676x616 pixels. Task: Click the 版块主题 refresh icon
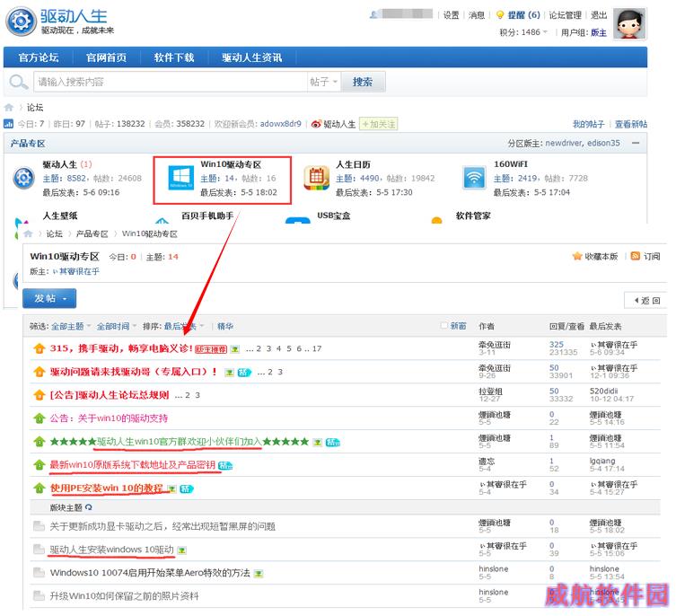tap(88, 507)
